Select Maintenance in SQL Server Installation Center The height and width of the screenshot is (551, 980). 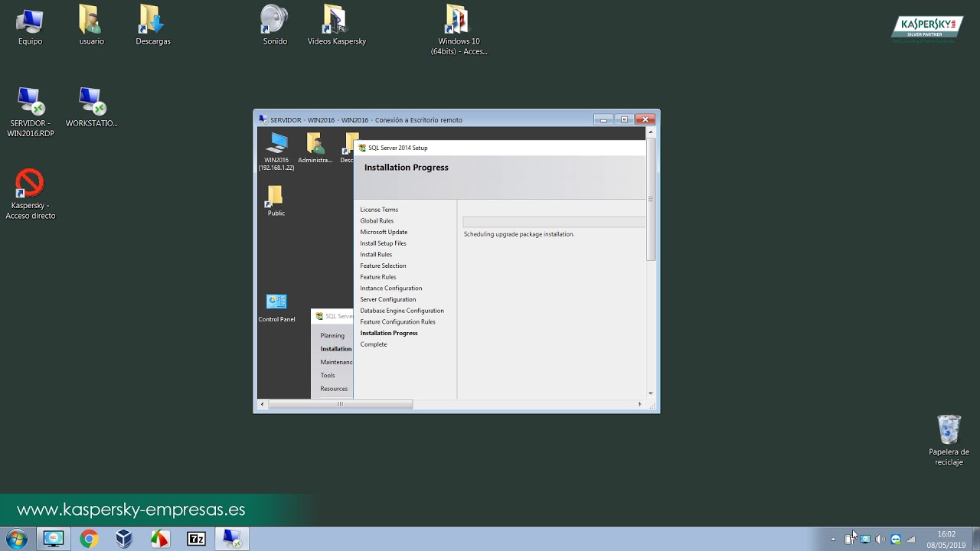tap(336, 362)
